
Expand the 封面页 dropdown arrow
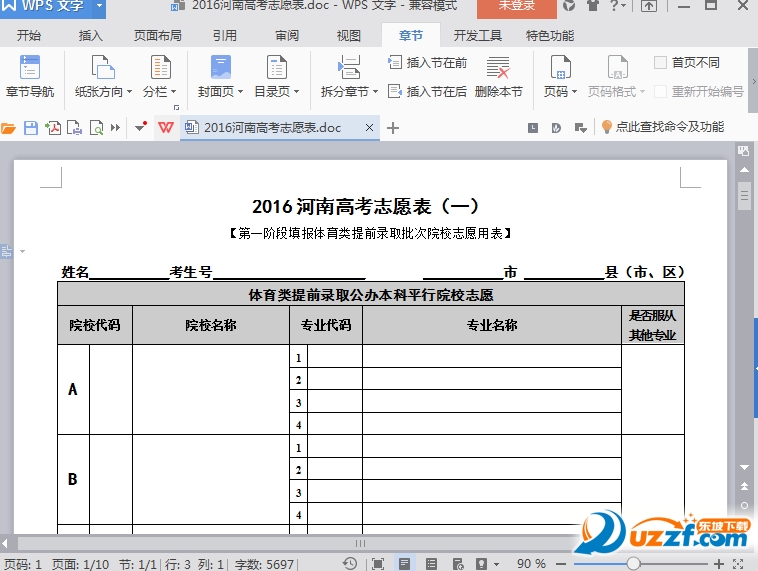tap(240, 91)
